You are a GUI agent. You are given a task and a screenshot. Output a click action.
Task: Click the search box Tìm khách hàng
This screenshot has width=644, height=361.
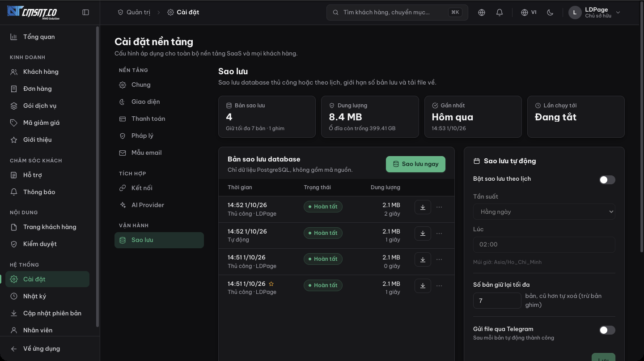click(x=398, y=13)
